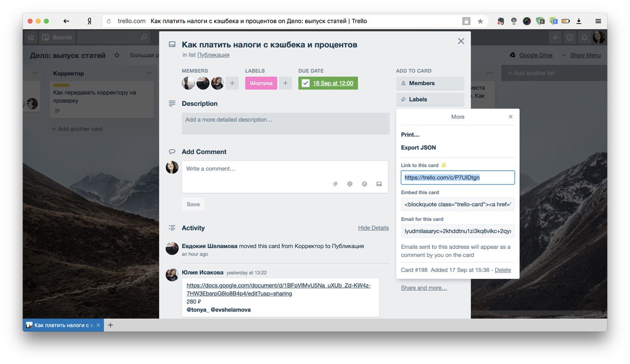Image resolution: width=630 pixels, height=364 pixels.
Task: Click the Embed this card code field
Action: pos(458,204)
